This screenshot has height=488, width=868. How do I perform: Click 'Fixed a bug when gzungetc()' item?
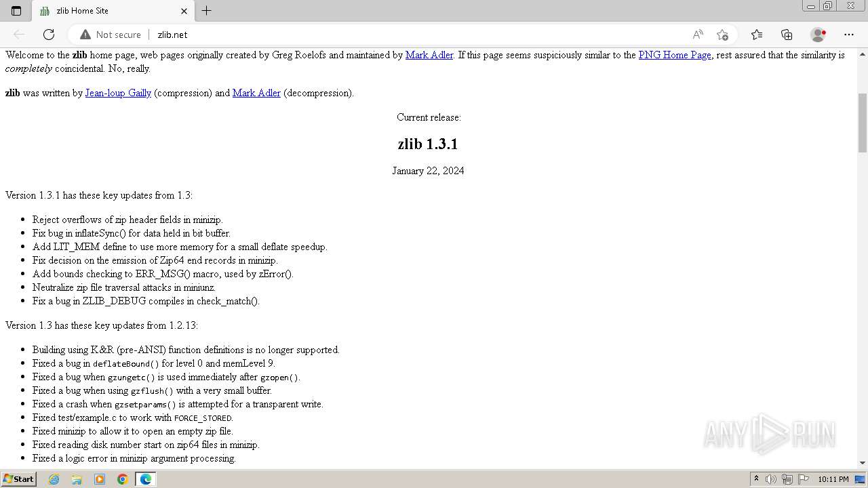tap(166, 377)
